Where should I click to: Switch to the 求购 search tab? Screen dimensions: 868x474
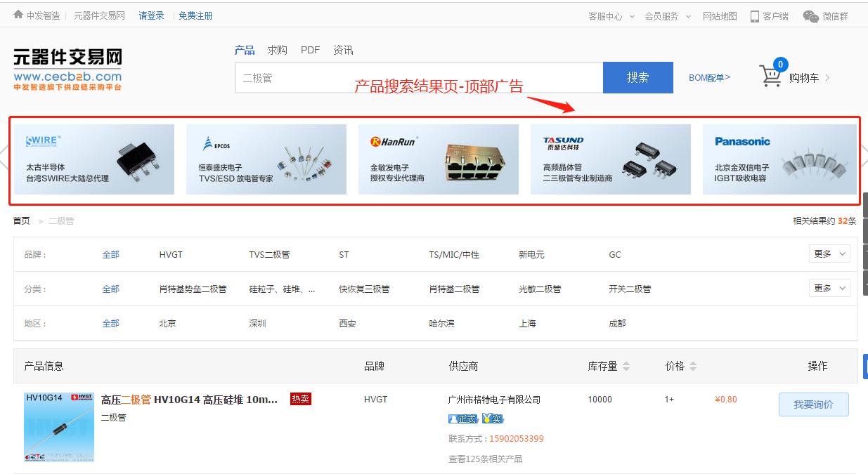coord(277,50)
